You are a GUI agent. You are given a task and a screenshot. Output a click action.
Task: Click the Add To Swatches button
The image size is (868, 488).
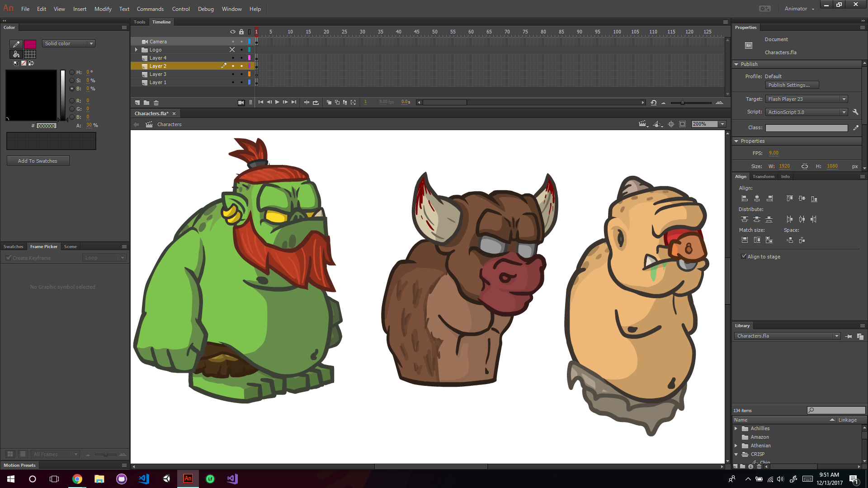(38, 161)
